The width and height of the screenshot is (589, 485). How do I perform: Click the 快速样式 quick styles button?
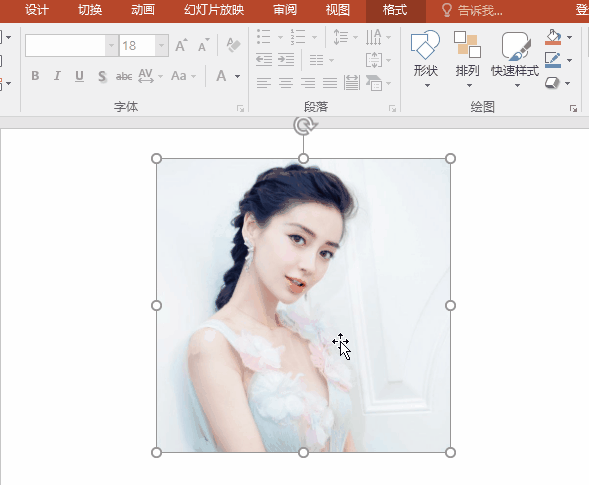pyautogui.click(x=515, y=59)
